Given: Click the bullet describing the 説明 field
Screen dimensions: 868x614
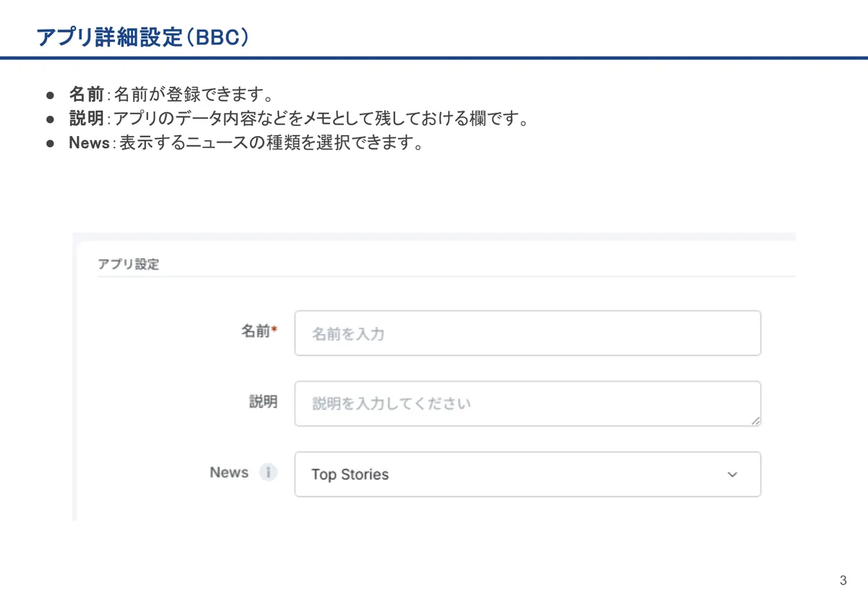Looking at the screenshot, I should tap(299, 118).
